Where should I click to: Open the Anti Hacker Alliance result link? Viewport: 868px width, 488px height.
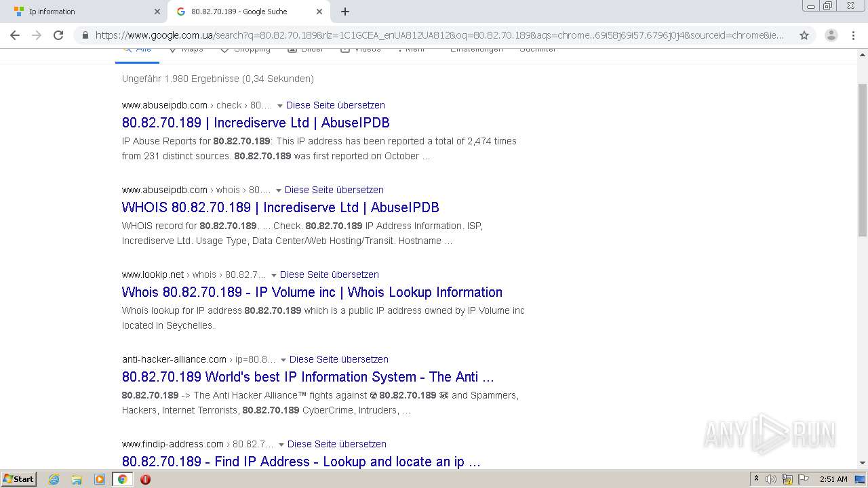[308, 377]
